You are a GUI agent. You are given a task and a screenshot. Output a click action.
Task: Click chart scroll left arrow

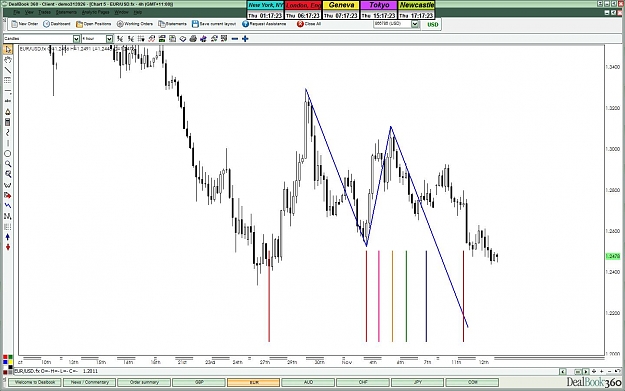pyautogui.click(x=562, y=371)
